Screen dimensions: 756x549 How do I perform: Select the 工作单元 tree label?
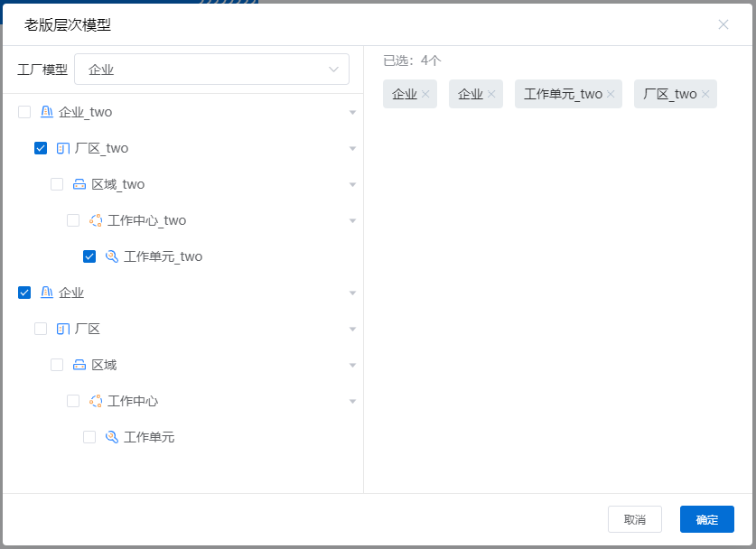149,437
